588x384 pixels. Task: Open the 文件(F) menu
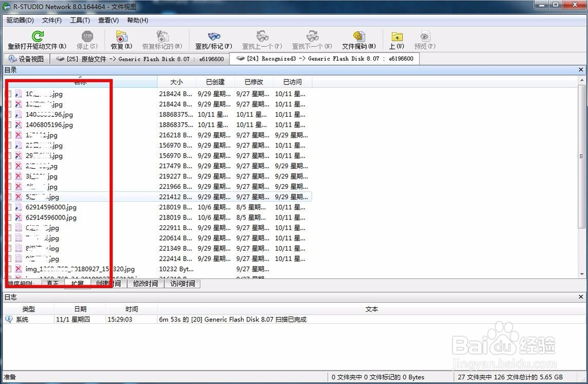pos(52,20)
